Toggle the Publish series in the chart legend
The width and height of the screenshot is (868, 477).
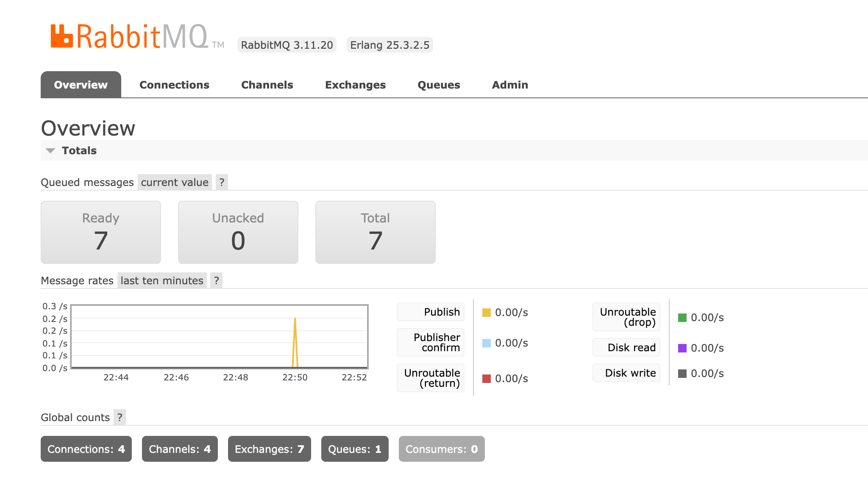tap(430, 312)
